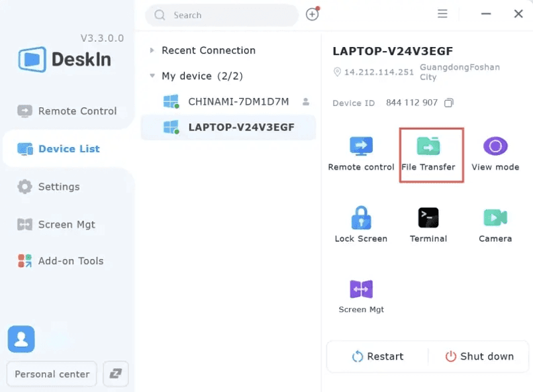Click the search magnifier icon
This screenshot has height=392, width=533.
(x=160, y=15)
